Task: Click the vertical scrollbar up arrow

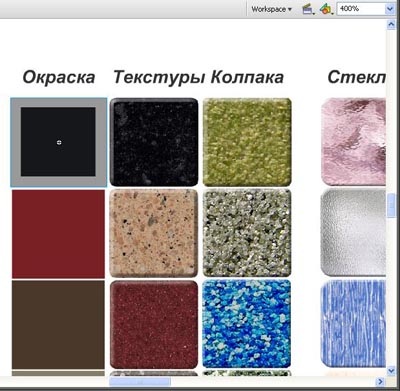Action: (391, 24)
